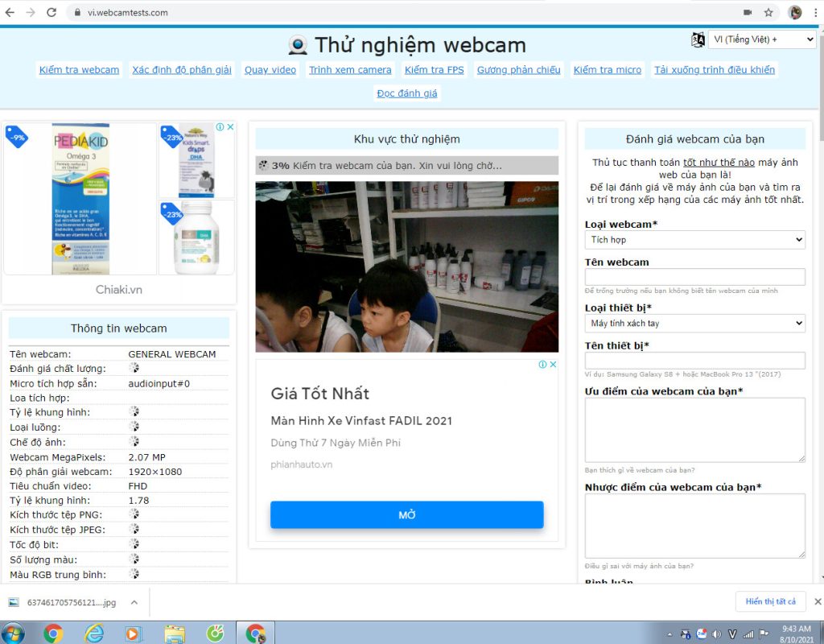Open the Chrome three-dot menu
The image size is (824, 644).
pos(814,12)
